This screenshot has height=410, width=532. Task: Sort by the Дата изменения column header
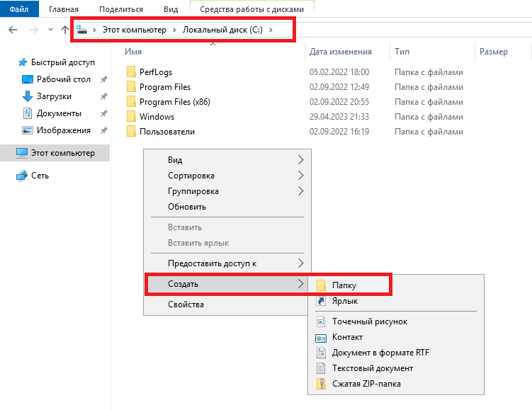340,52
